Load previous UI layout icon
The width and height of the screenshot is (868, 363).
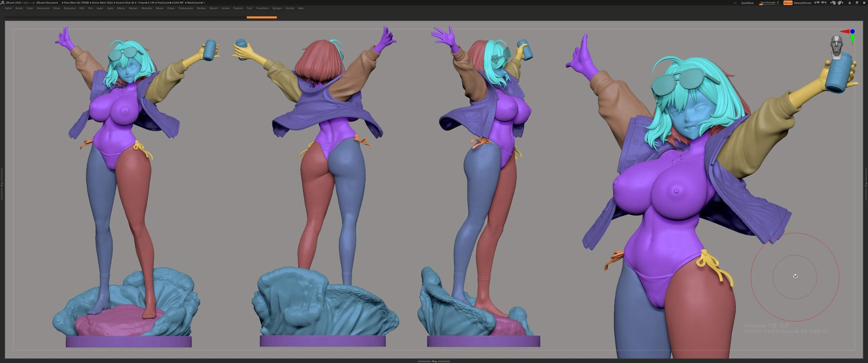(833, 3)
